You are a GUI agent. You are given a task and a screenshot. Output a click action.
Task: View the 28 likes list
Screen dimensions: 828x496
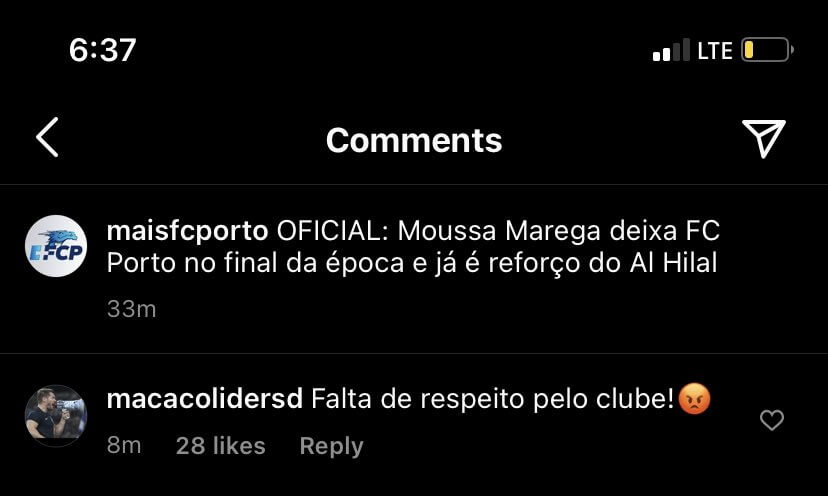[x=221, y=446]
